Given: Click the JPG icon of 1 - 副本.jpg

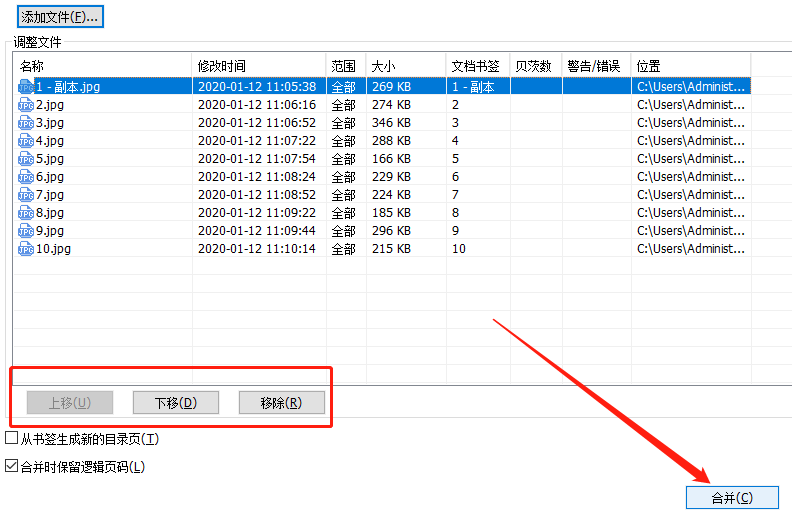Looking at the screenshot, I should [x=26, y=87].
